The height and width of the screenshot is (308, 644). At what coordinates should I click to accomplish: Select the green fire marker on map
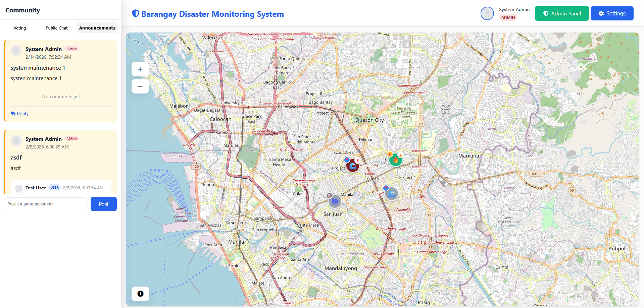pyautogui.click(x=396, y=160)
